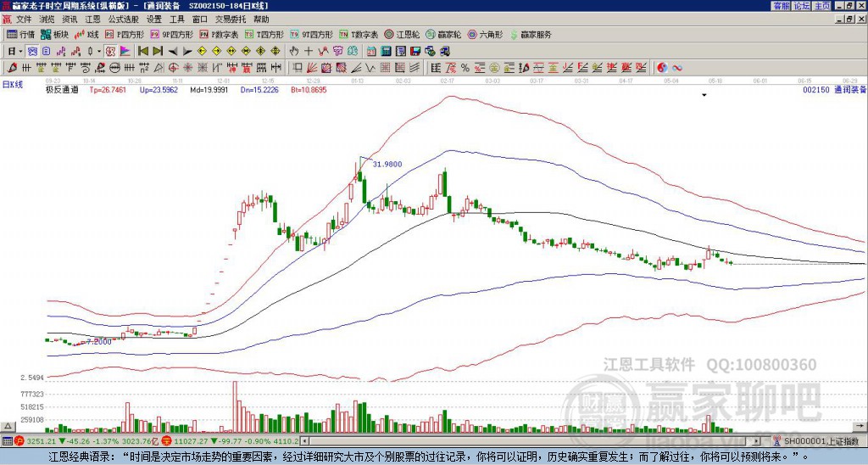This screenshot has width=868, height=465.
Task: Click the colorful flag icon
Action: pyautogui.click(x=125, y=52)
